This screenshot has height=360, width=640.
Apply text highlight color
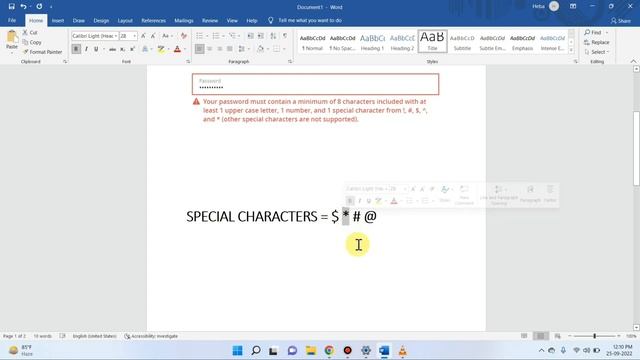pyautogui.click(x=161, y=49)
